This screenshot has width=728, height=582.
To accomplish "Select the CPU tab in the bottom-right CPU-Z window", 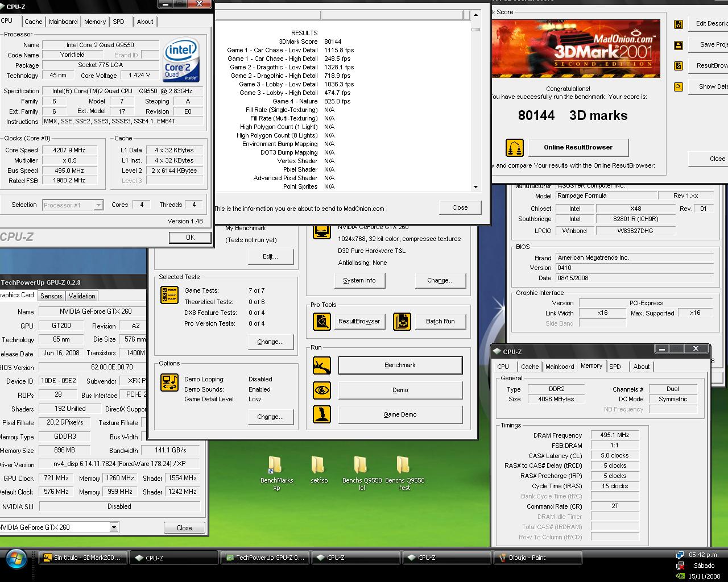I will 503,367.
